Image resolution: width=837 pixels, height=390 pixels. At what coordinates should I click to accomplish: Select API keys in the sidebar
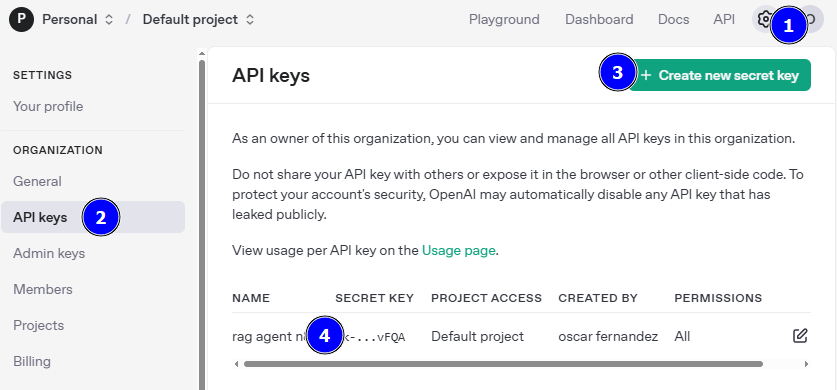click(x=93, y=217)
